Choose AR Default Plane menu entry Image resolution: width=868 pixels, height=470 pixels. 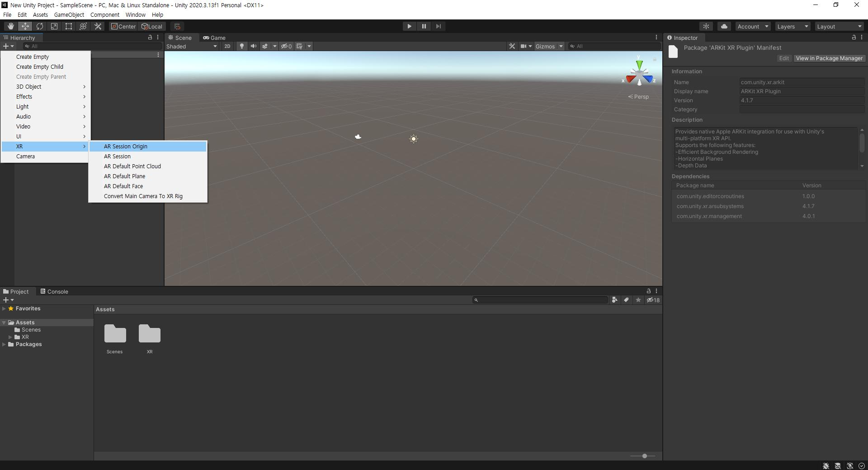pyautogui.click(x=148, y=176)
